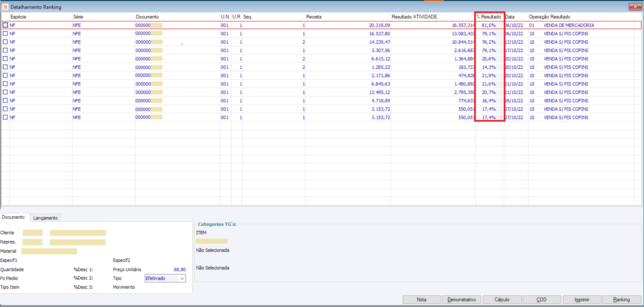Image resolution: width=644 pixels, height=307 pixels.
Task: Sort by the Receita column header
Action: pyautogui.click(x=348, y=17)
